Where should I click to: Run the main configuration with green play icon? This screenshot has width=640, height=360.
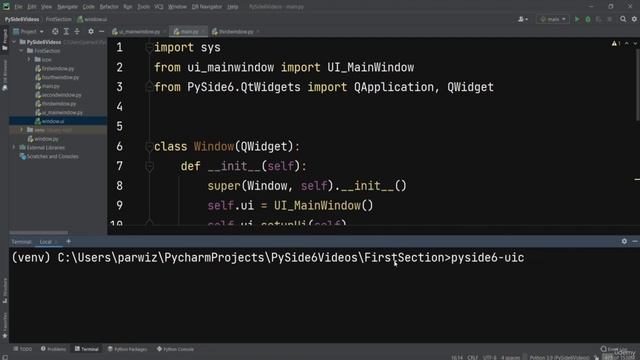click(577, 19)
